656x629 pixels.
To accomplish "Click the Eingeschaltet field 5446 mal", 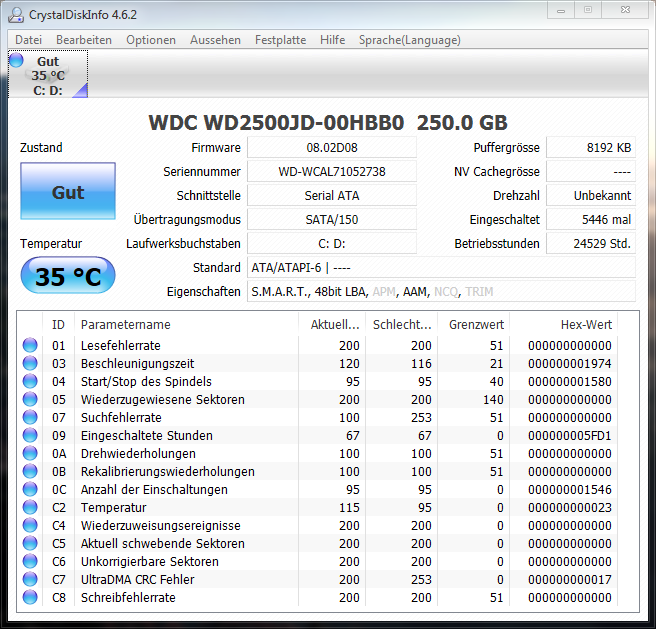I will [x=591, y=219].
